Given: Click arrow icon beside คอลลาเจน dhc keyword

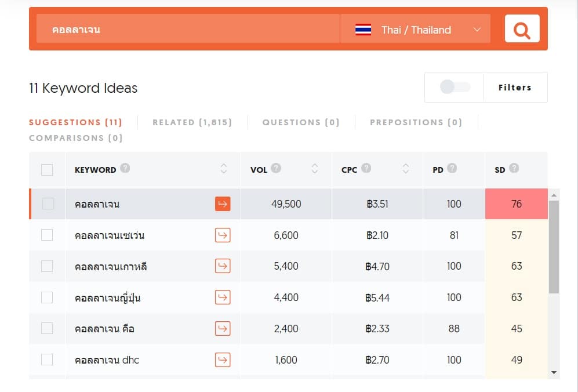Looking at the screenshot, I should tap(223, 360).
